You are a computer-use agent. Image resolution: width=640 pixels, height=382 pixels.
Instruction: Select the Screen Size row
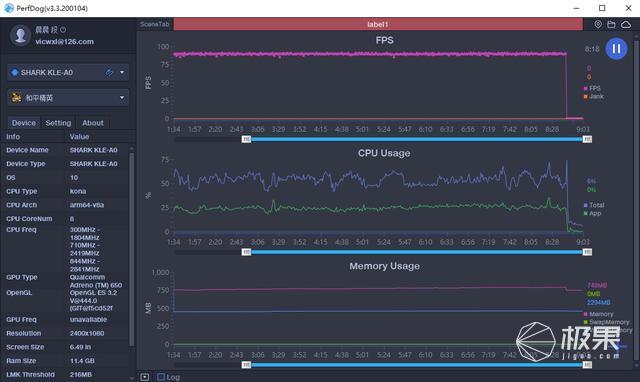[x=65, y=347]
